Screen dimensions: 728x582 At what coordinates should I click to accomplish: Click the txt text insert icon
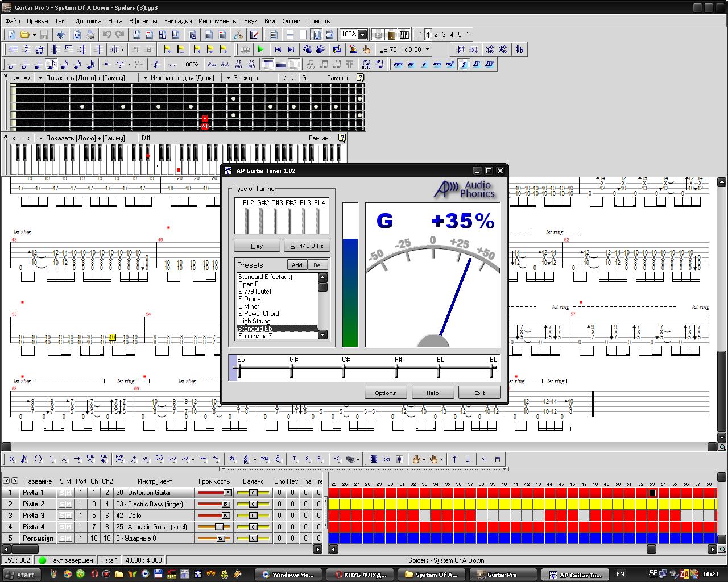point(387,459)
